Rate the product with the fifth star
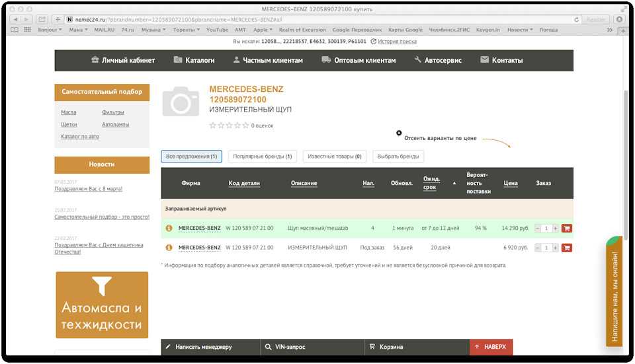This screenshot has height=364, width=635. (246, 125)
